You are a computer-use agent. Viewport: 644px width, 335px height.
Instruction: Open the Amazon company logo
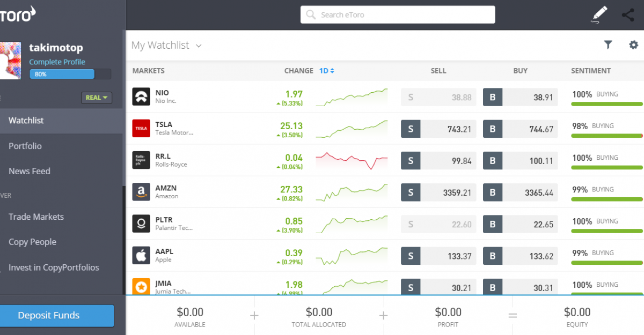coord(141,191)
